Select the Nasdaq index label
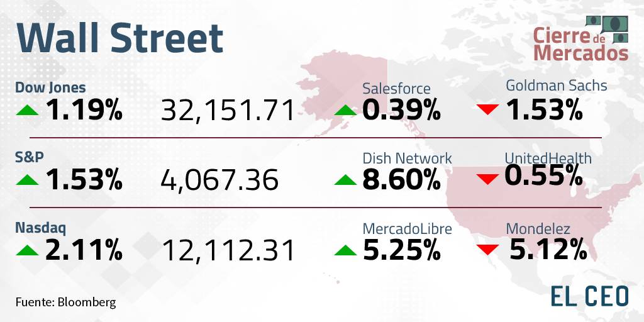 tap(40, 228)
